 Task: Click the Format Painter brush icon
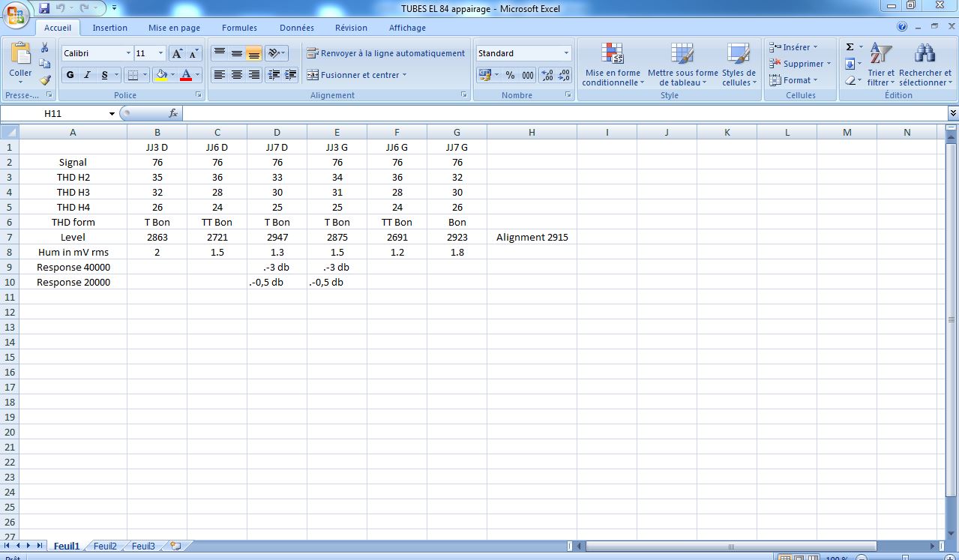click(x=45, y=79)
